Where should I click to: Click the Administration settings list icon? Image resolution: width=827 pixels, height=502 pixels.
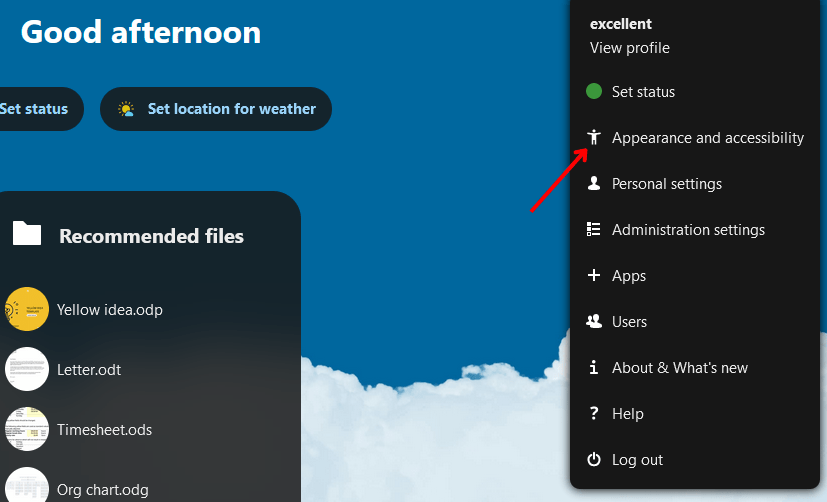pyautogui.click(x=594, y=230)
